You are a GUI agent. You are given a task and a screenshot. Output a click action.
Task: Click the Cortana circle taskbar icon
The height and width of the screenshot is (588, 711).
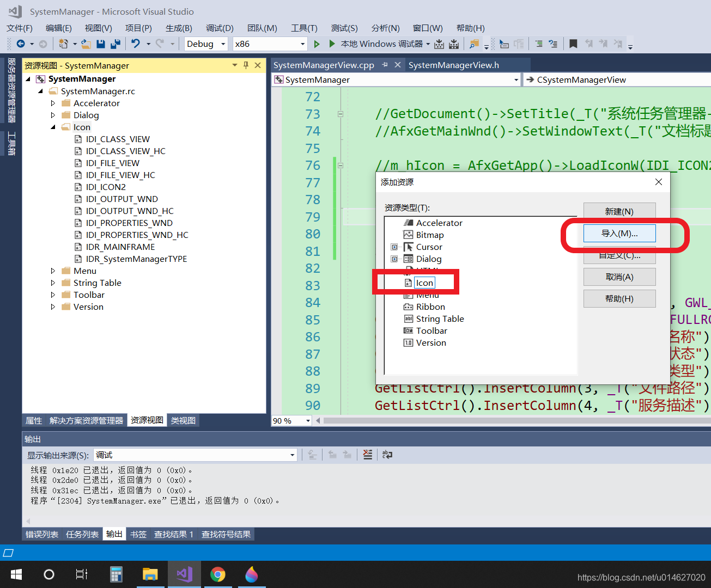coord(49,574)
